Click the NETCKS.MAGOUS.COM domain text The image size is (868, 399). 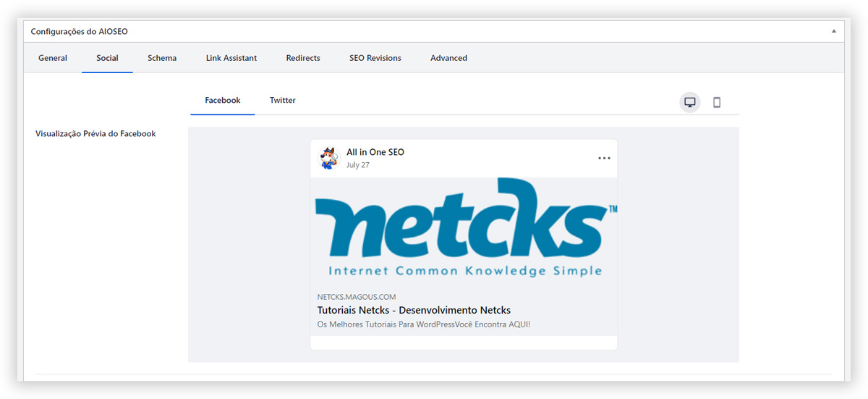[357, 297]
